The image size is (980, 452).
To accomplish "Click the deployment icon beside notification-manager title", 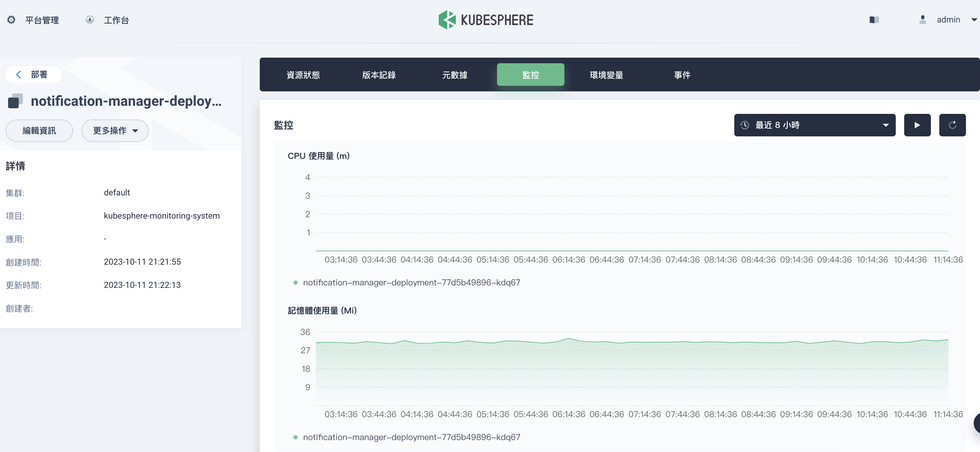I will [15, 101].
